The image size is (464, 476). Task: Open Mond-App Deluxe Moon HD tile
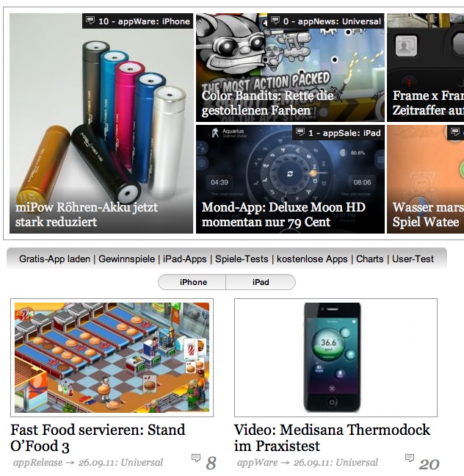tap(290, 179)
